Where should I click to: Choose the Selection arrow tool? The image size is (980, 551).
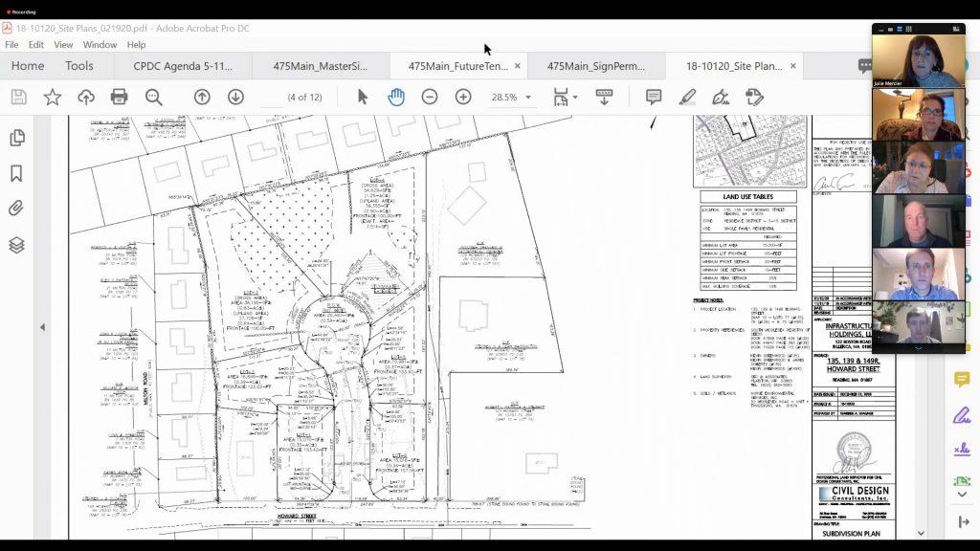coord(363,97)
